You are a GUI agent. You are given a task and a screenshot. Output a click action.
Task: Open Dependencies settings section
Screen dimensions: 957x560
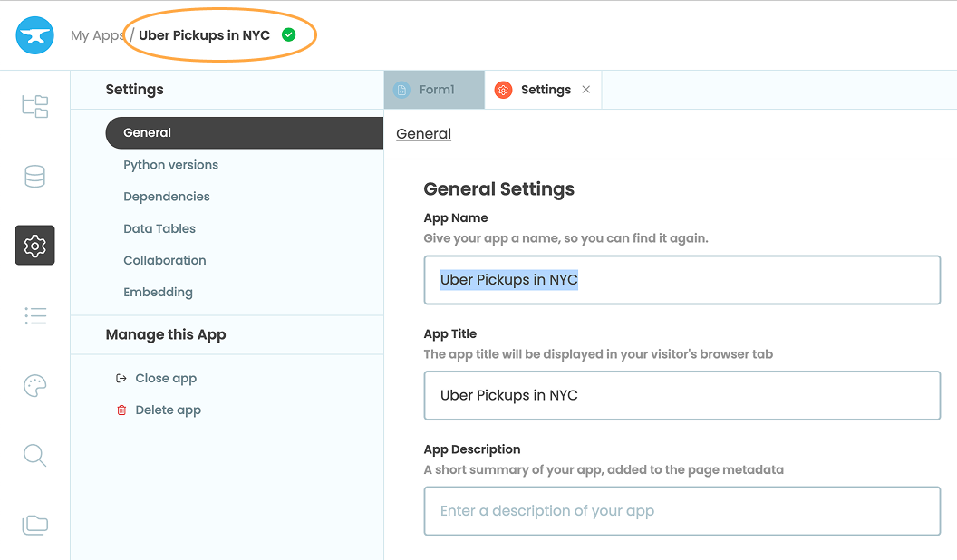coord(167,197)
